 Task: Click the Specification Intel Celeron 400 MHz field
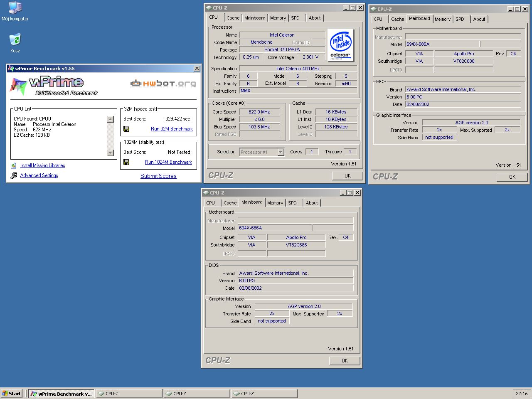tap(298, 69)
